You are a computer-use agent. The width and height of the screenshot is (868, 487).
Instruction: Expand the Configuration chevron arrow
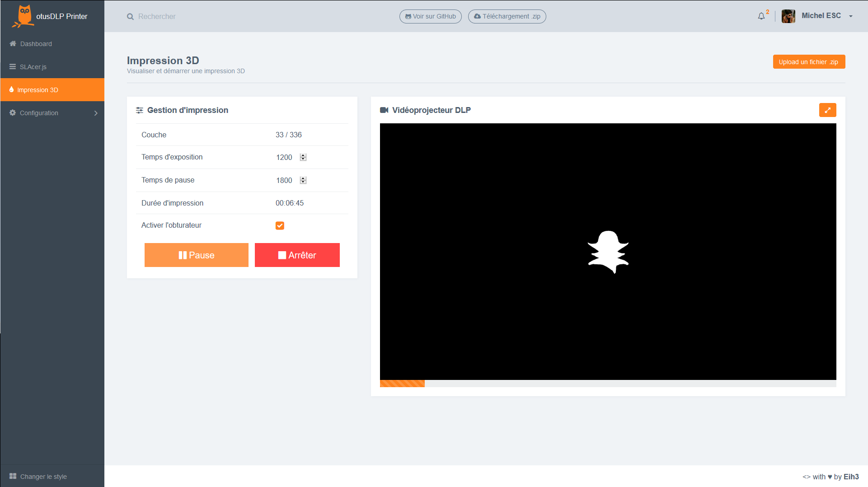click(x=96, y=113)
